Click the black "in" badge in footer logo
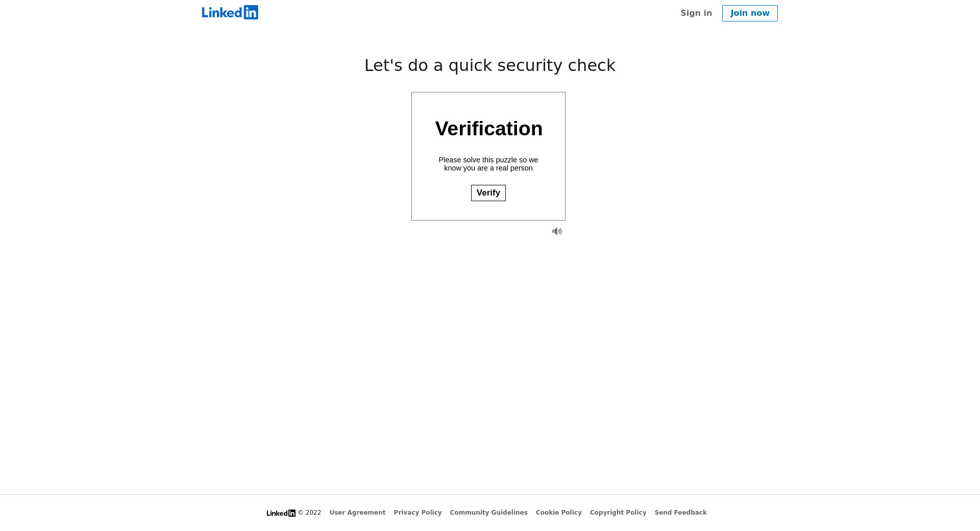Viewport: 980px width, 531px height. 292,513
